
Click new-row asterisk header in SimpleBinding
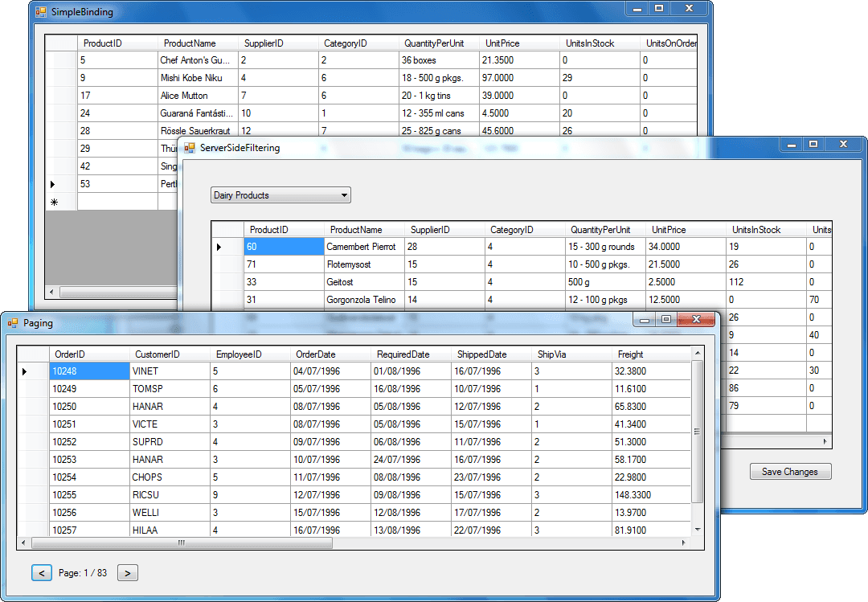[x=61, y=202]
